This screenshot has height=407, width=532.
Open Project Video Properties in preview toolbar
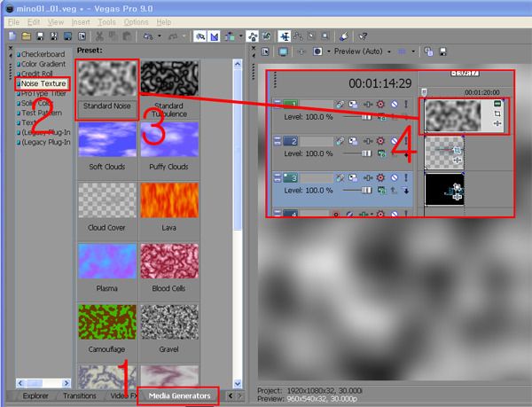click(x=265, y=52)
